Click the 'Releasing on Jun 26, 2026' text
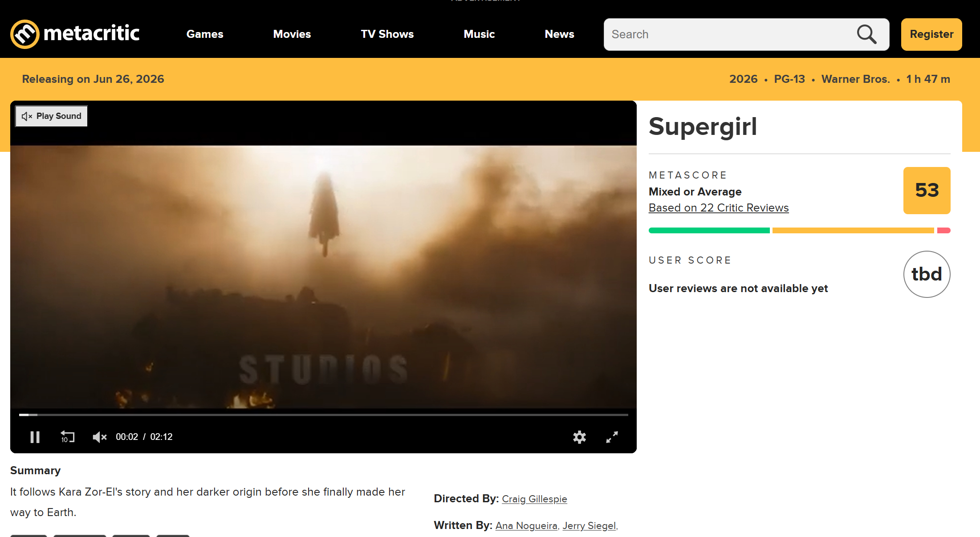The width and height of the screenshot is (980, 537). (x=93, y=79)
